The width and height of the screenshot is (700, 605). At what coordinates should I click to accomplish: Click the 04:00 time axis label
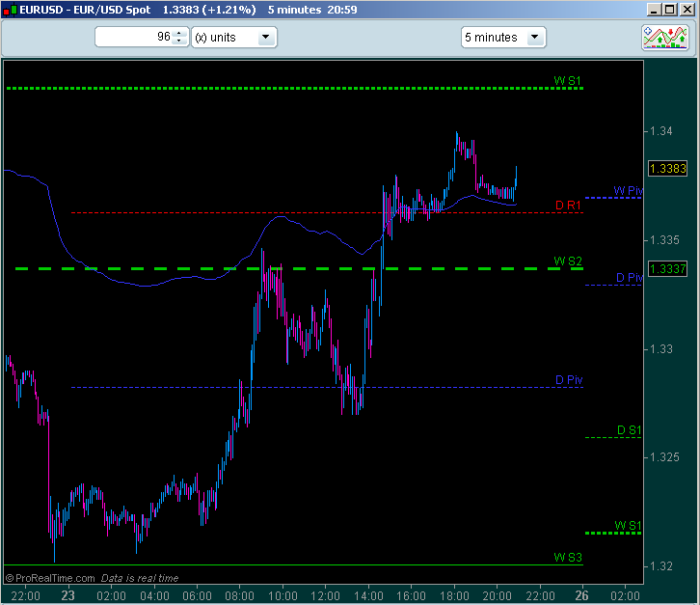(154, 596)
